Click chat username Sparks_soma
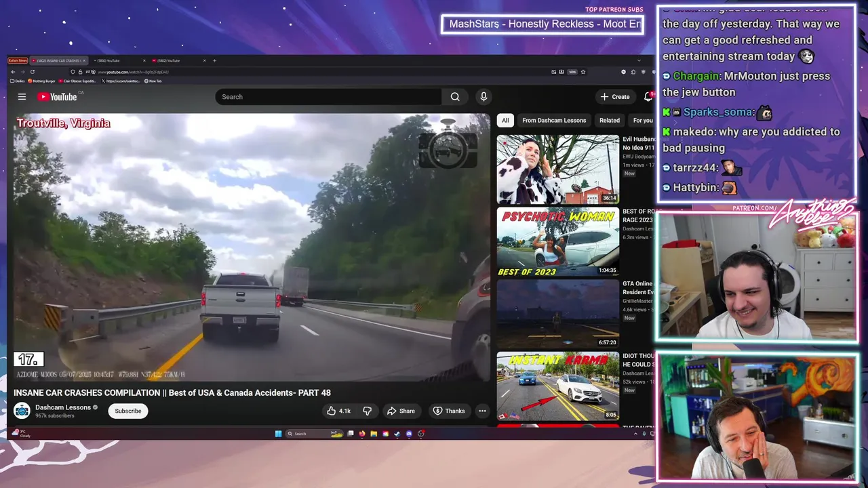 tap(718, 113)
